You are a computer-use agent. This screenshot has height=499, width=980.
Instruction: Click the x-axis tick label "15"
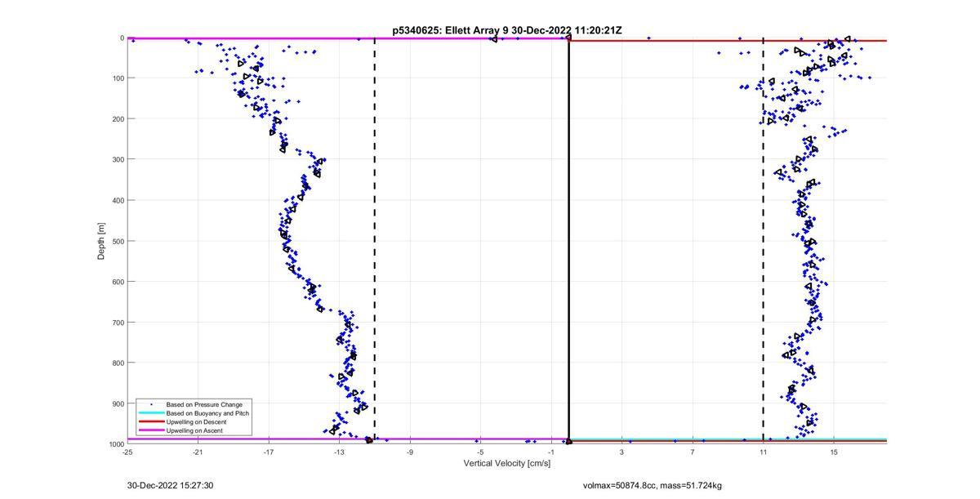[x=834, y=452]
